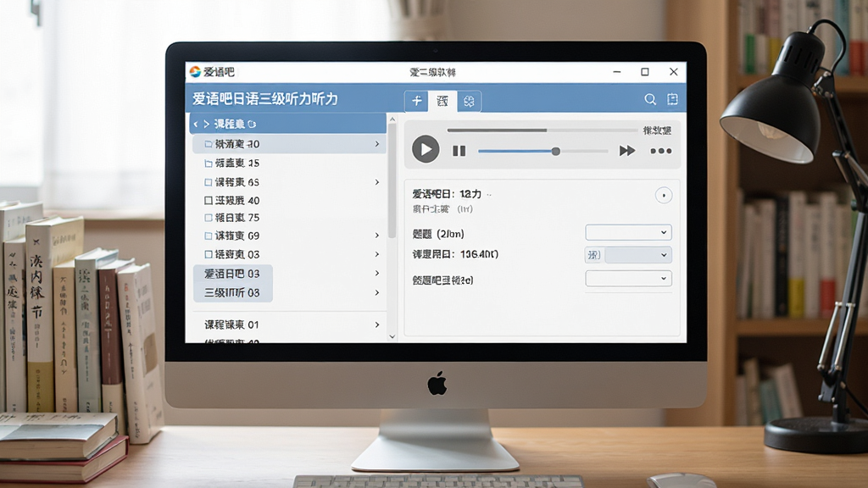The height and width of the screenshot is (488, 868).
Task: Click the magnifier search icon
Action: click(650, 99)
